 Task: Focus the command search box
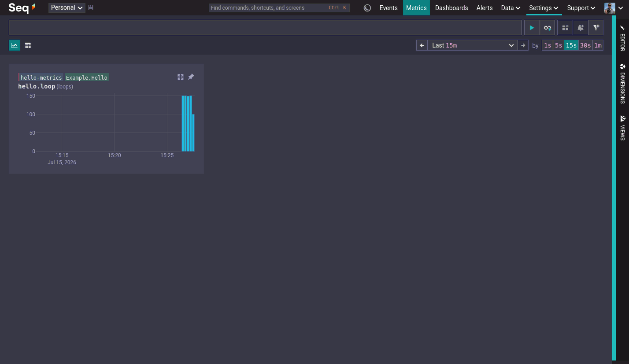click(279, 8)
